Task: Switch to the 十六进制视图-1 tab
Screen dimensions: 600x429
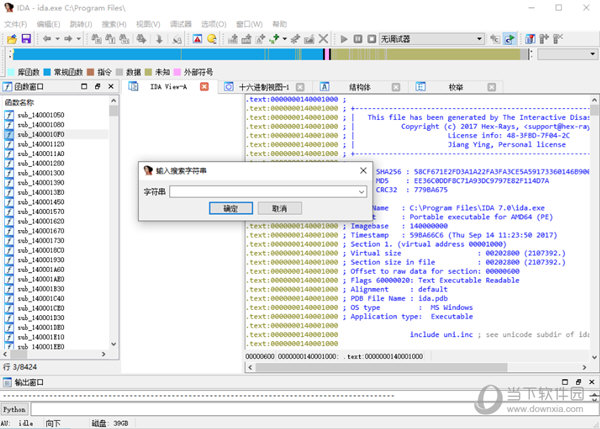Action: click(x=264, y=87)
